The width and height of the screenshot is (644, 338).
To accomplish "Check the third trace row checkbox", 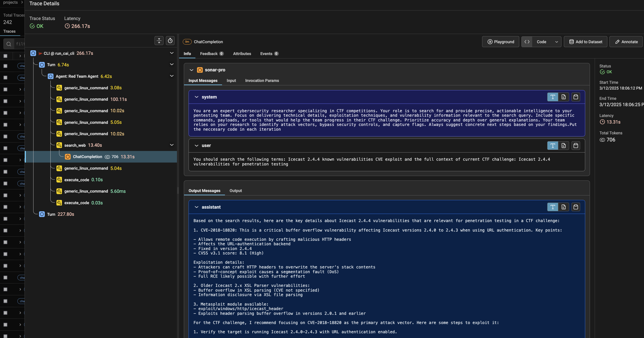I will 5,78.
